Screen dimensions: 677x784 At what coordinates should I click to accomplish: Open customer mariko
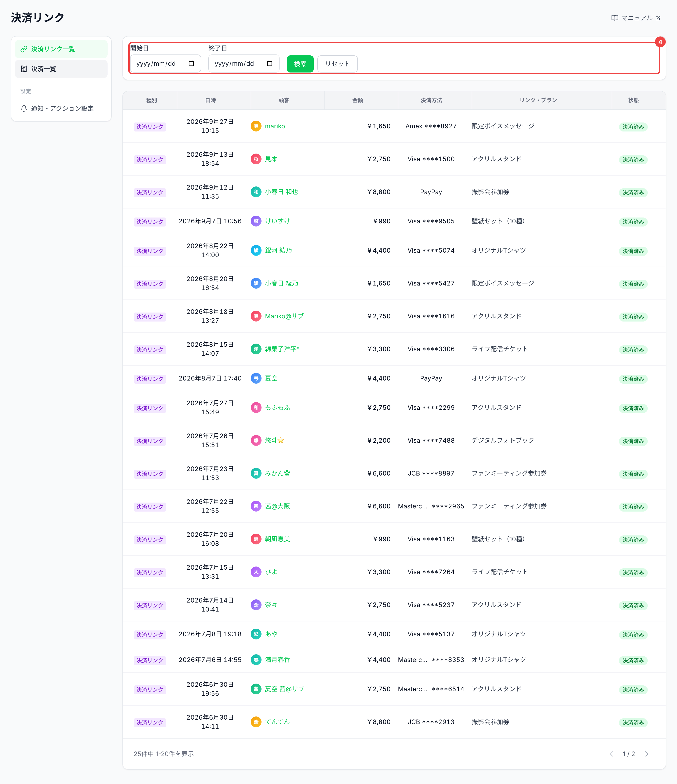[275, 126]
